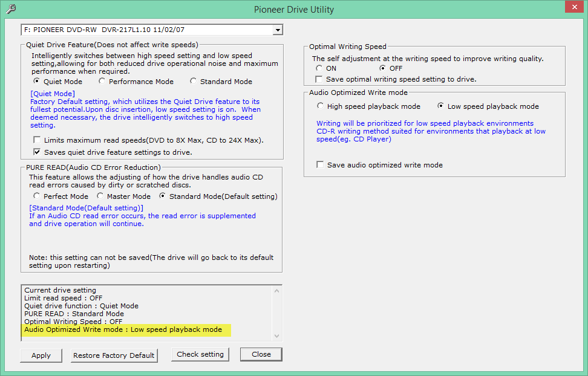
Task: Click scroll down arrow in settings log
Action: pyautogui.click(x=276, y=336)
